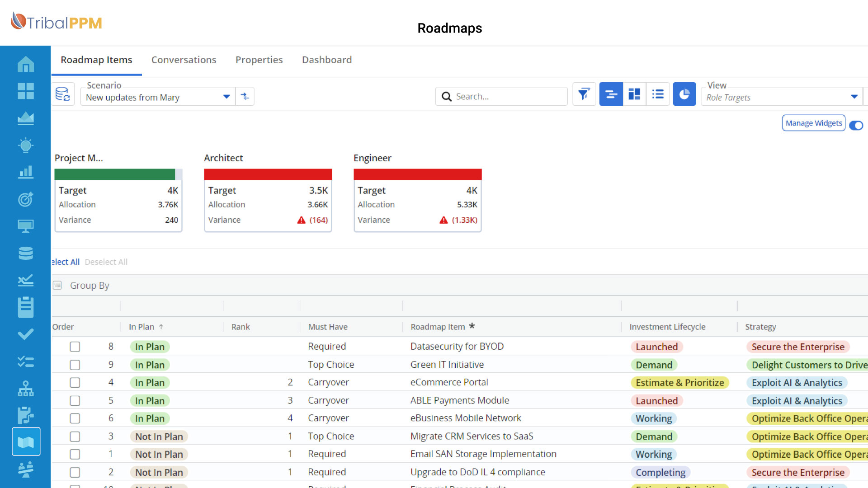Open the roadmap map sidebar icon
Viewport: 868px width, 488px height.
pyautogui.click(x=26, y=441)
